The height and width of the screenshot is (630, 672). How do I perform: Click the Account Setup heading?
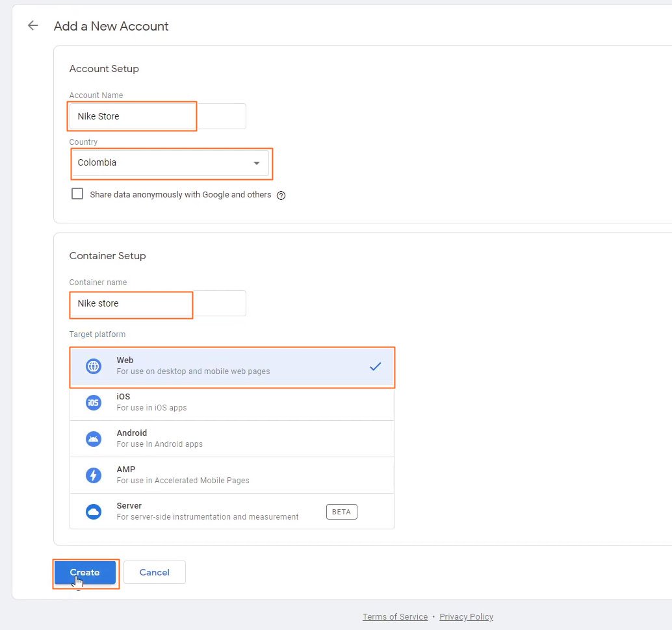tap(104, 69)
